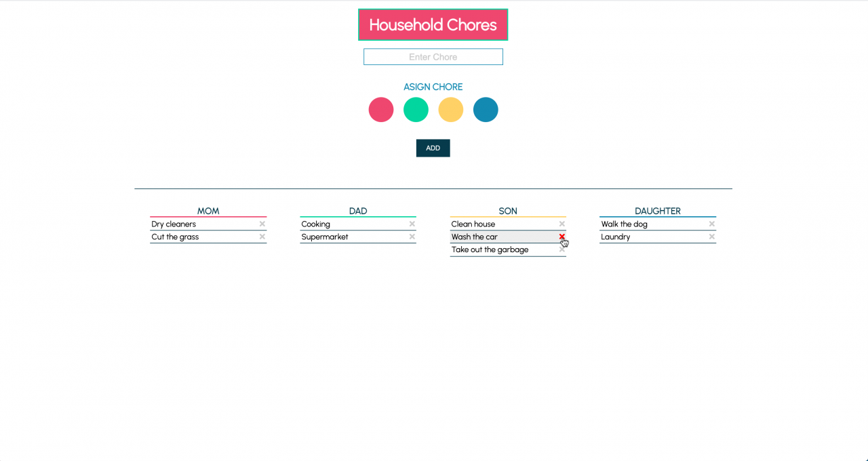Screen dimensions: 868x461
Task: Delete "Cooking" from Dad's list
Action: click(412, 224)
